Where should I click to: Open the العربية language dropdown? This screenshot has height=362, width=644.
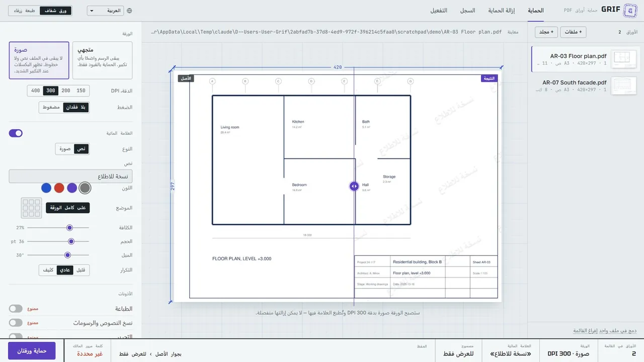[x=106, y=11]
